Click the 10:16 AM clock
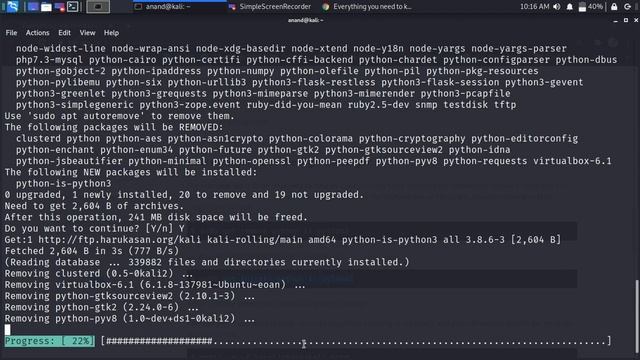640x360 pixels. [x=534, y=7]
